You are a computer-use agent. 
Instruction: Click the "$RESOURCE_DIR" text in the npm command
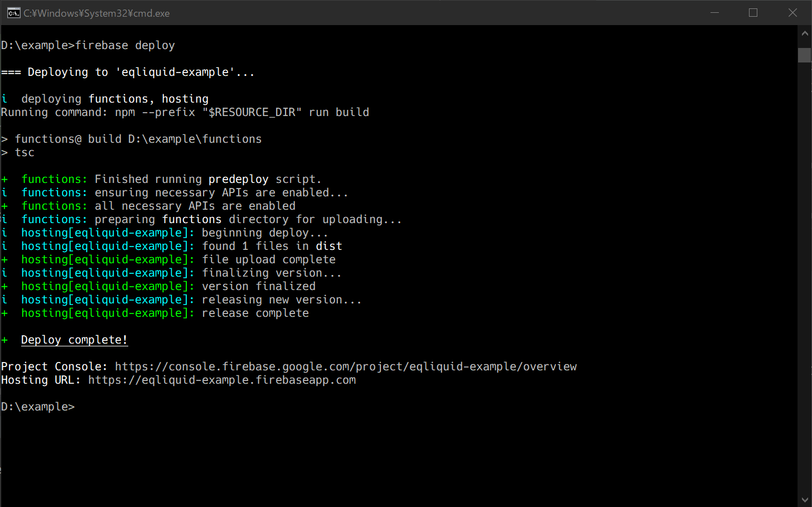click(x=252, y=112)
